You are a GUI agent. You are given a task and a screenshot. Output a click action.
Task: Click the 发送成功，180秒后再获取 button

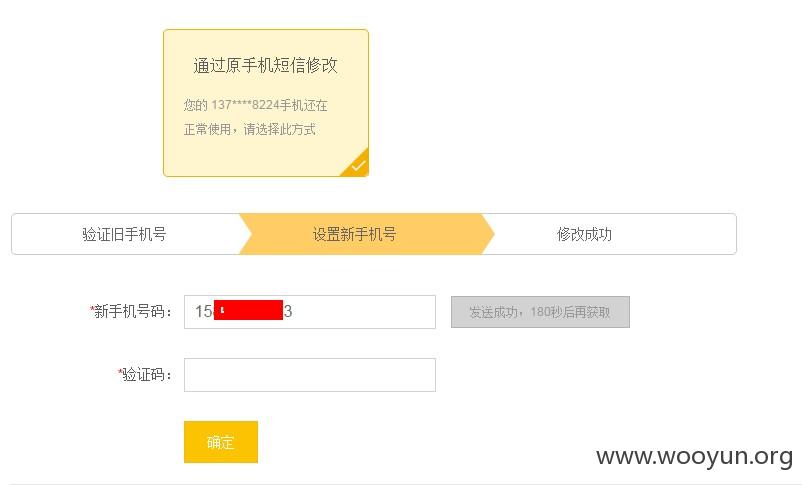pos(540,312)
